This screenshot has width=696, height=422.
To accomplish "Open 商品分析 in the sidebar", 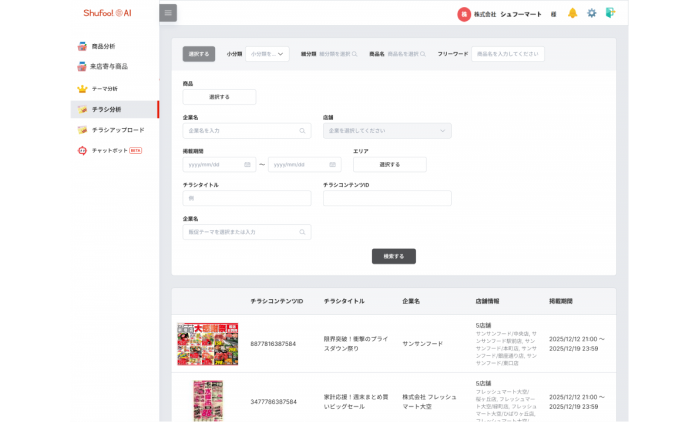I will click(103, 46).
